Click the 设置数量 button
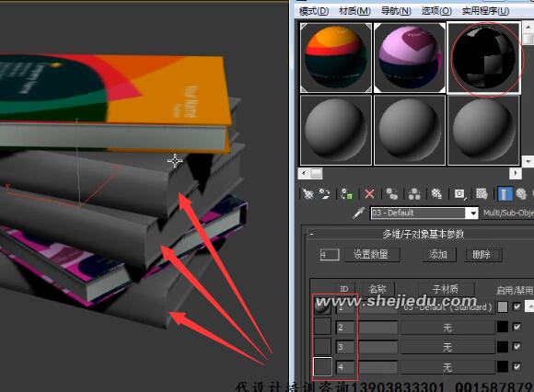Screen dimensions: 534x392 click(371, 254)
